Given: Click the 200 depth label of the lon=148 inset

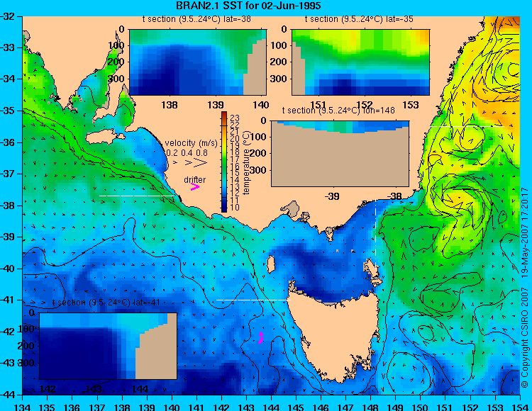Looking at the screenshot, I should click(258, 153).
